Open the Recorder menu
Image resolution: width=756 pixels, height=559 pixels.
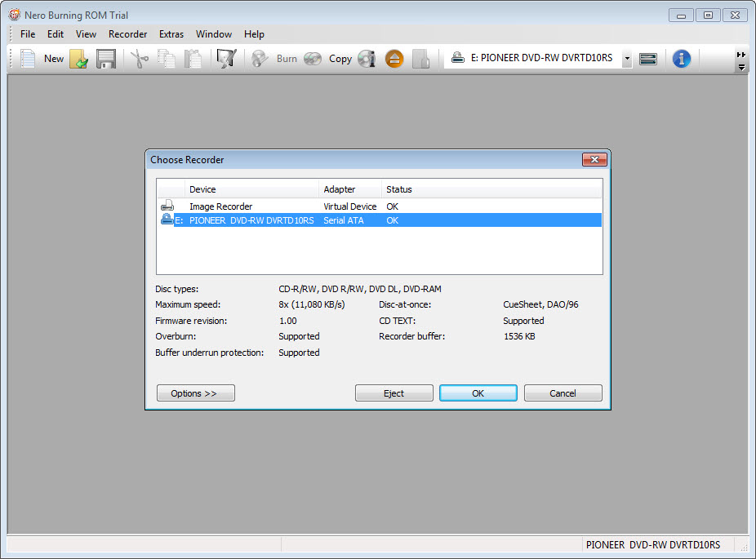coord(127,34)
